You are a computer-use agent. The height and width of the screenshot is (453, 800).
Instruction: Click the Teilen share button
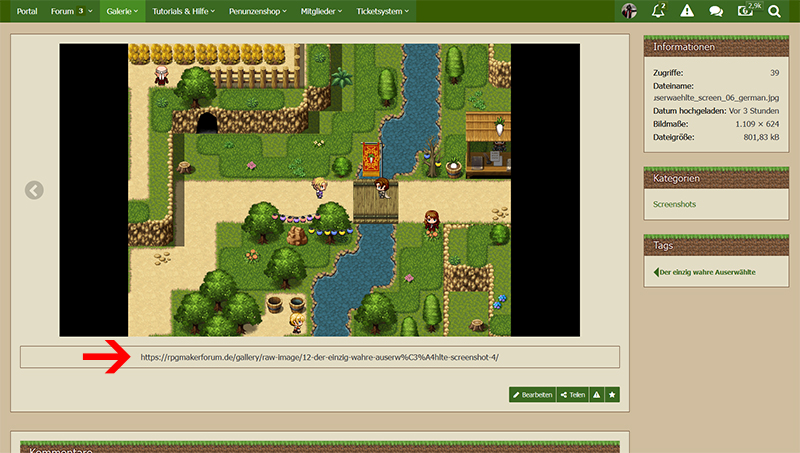pyautogui.click(x=572, y=394)
